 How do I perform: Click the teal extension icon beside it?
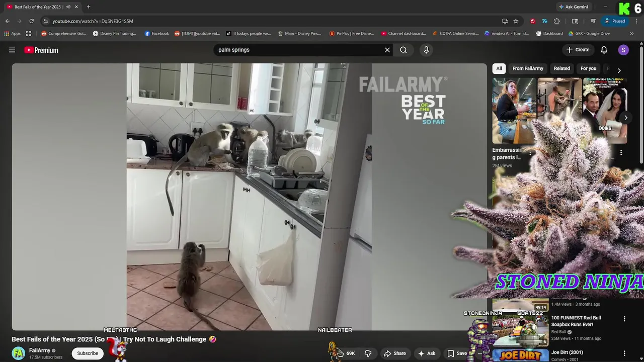click(544, 21)
